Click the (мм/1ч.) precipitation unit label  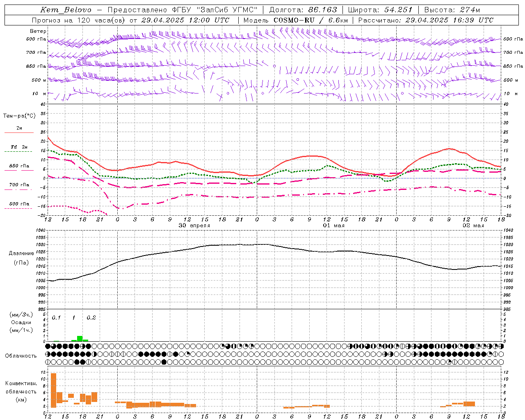[21, 330]
